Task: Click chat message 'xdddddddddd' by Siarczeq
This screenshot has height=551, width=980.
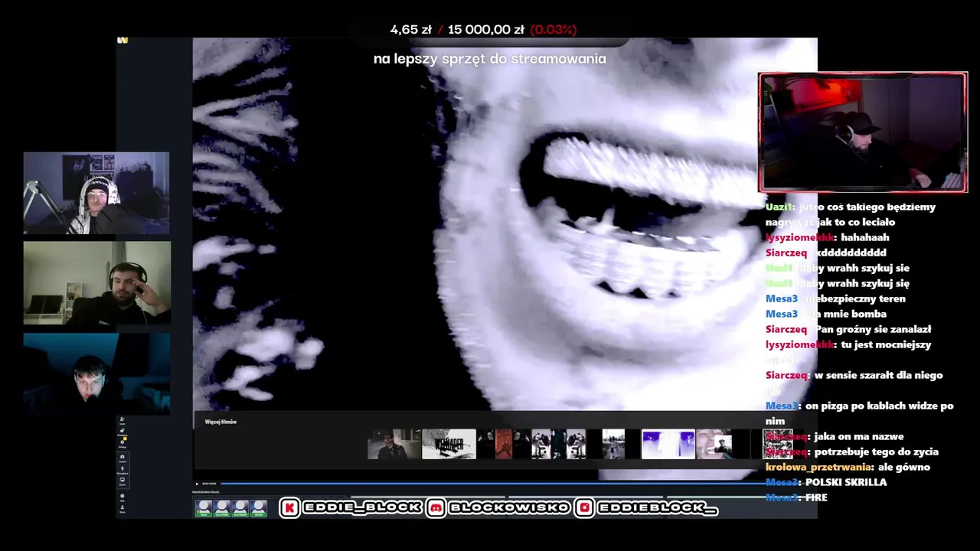Action: (x=850, y=253)
